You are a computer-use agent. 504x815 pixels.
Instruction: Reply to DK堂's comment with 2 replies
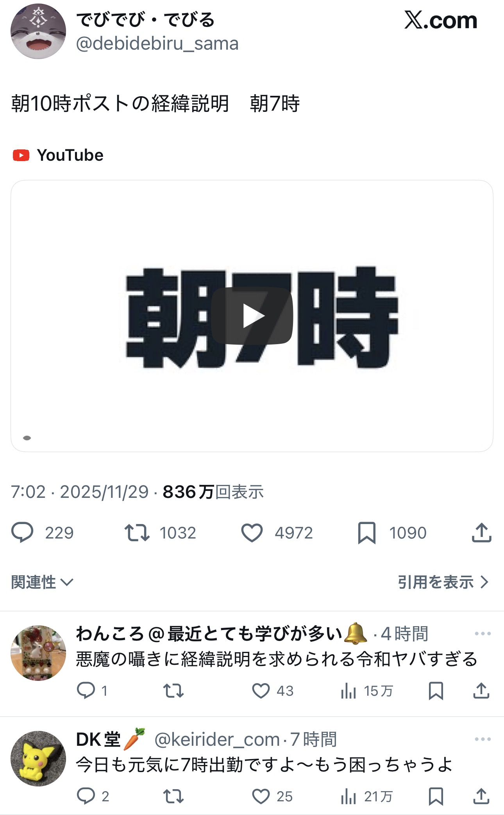86,796
